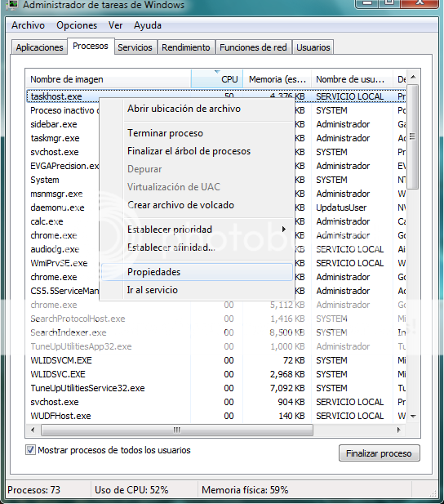The image size is (444, 504).
Task: Click the horizontal scrollbar left arrow
Action: [33, 430]
